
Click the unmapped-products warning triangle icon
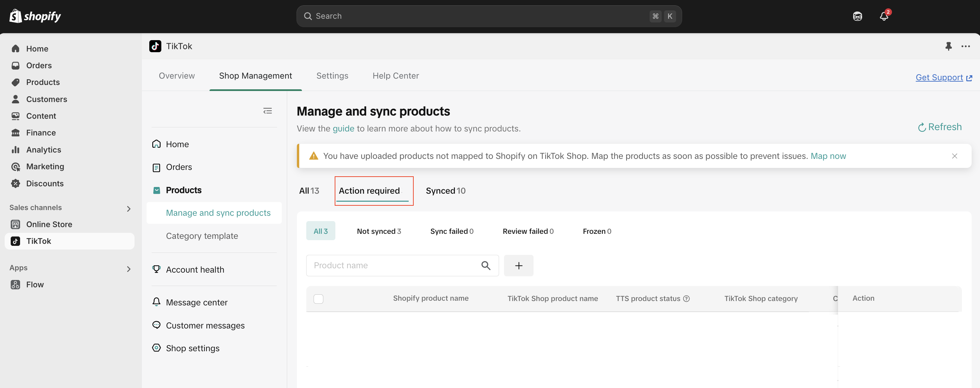pos(314,156)
